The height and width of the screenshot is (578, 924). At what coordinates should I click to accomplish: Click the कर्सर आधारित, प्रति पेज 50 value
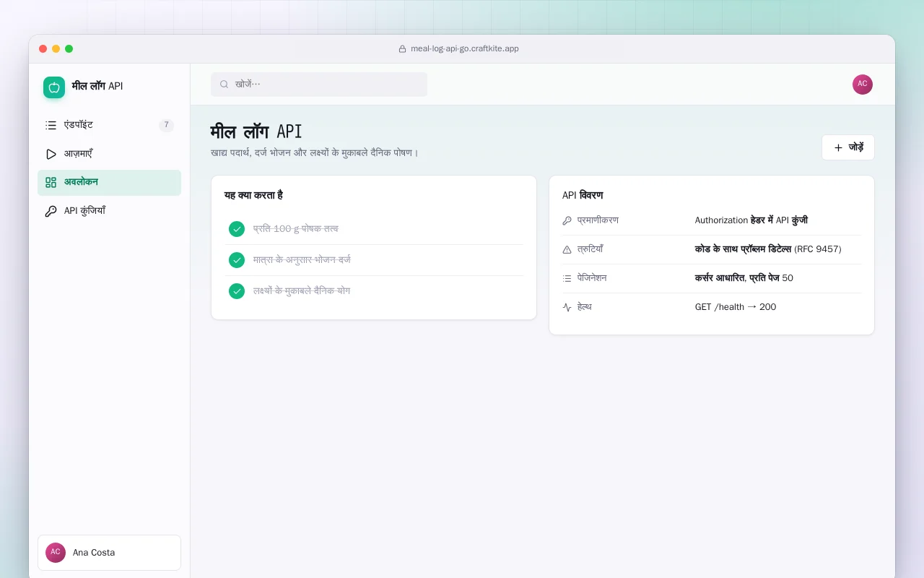click(x=744, y=278)
